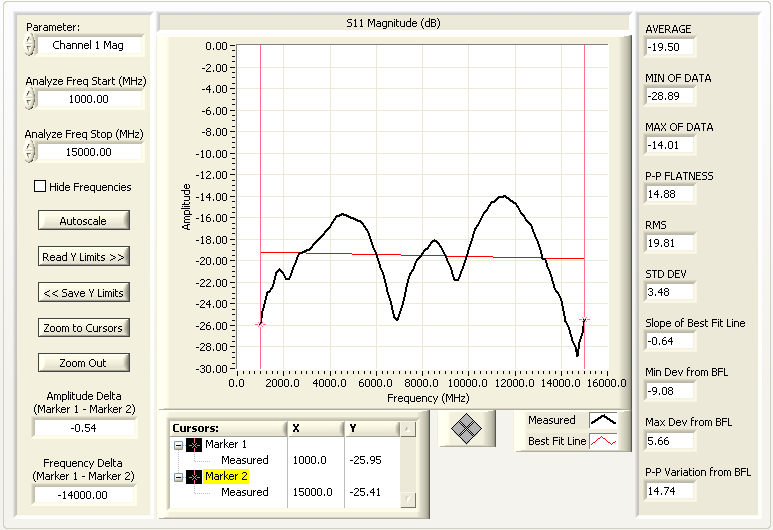The width and height of the screenshot is (773, 530).
Task: Click the Frequency (MHz) axis label
Action: [x=428, y=398]
